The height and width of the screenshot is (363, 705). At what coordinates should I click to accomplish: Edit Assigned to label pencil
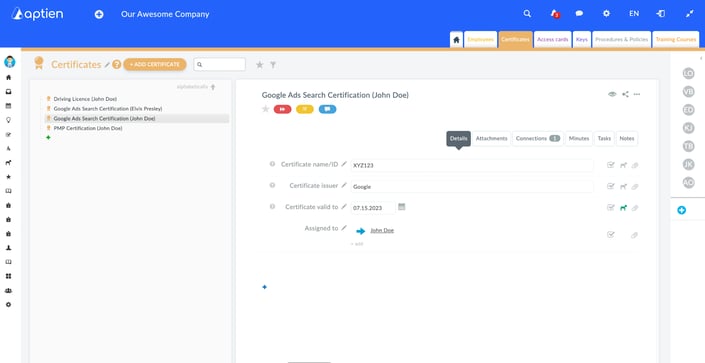click(344, 228)
